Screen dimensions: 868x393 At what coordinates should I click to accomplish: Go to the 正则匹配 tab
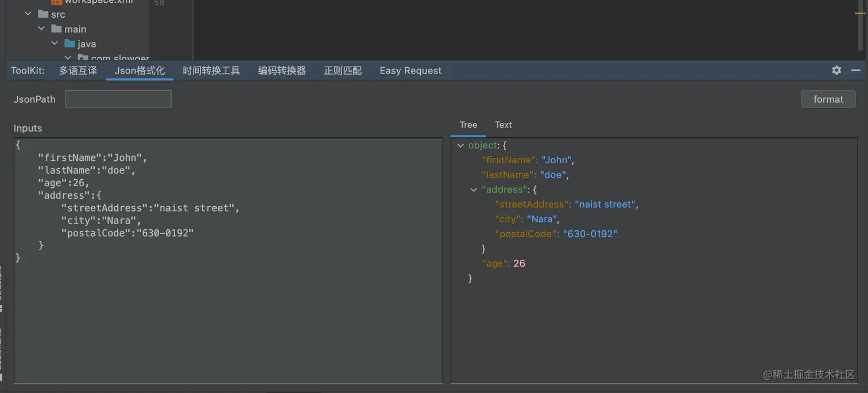pyautogui.click(x=343, y=71)
